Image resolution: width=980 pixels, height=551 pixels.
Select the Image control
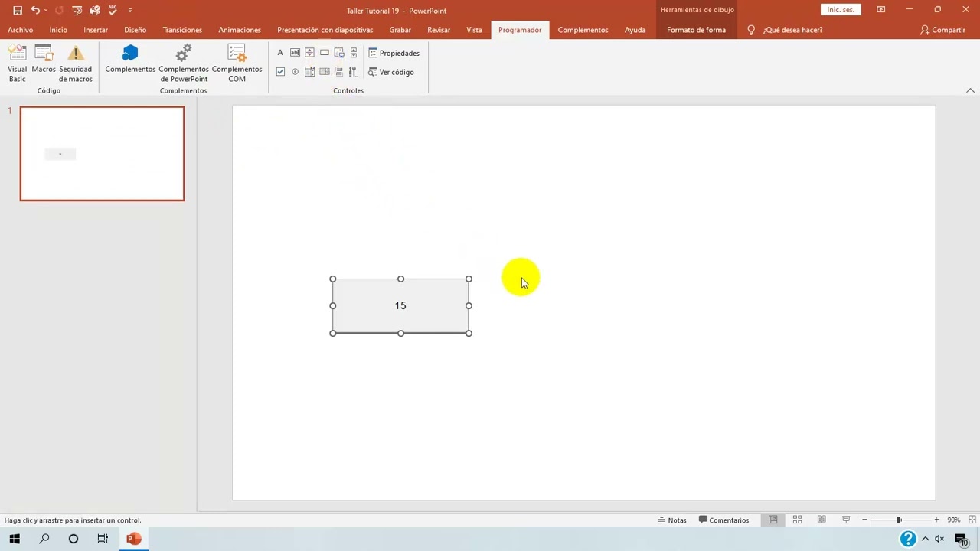pos(339,53)
